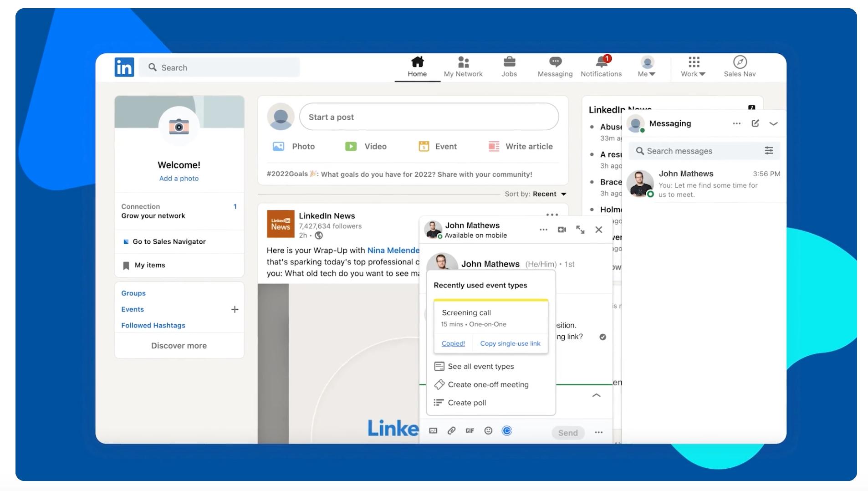The image size is (868, 491).
Task: Click Write article
Action: pos(521,146)
